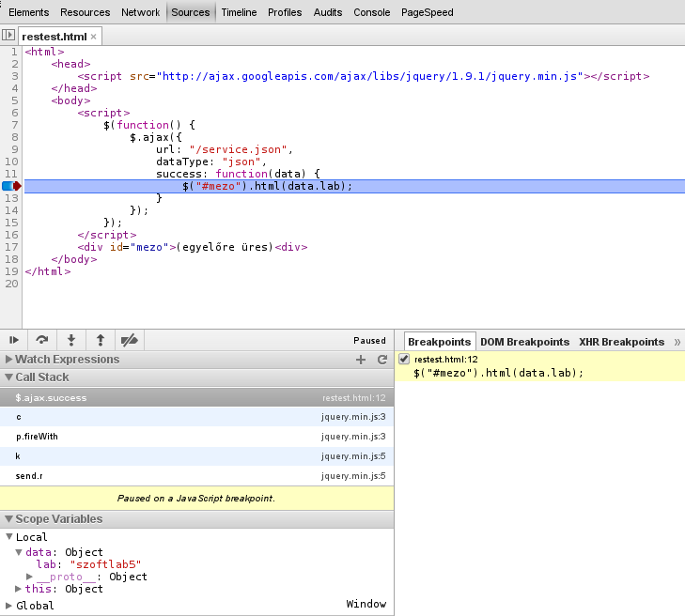Step over next function call
The image size is (685, 616).
tap(42, 340)
